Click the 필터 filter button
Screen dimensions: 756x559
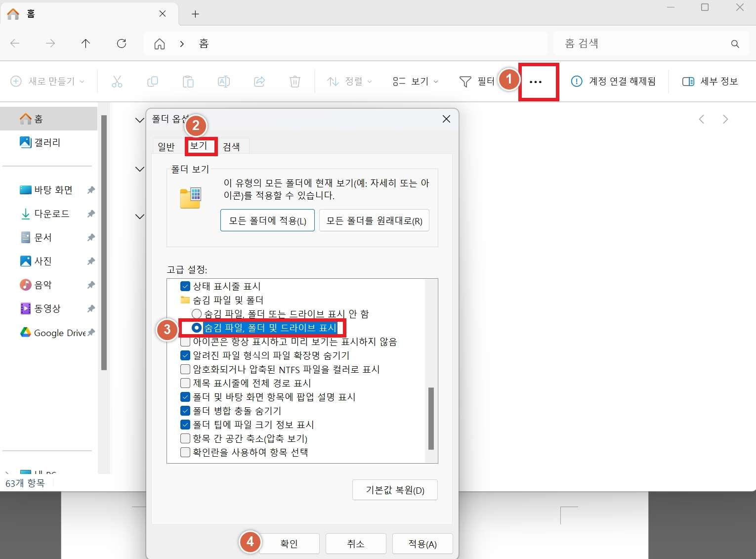[x=477, y=82]
